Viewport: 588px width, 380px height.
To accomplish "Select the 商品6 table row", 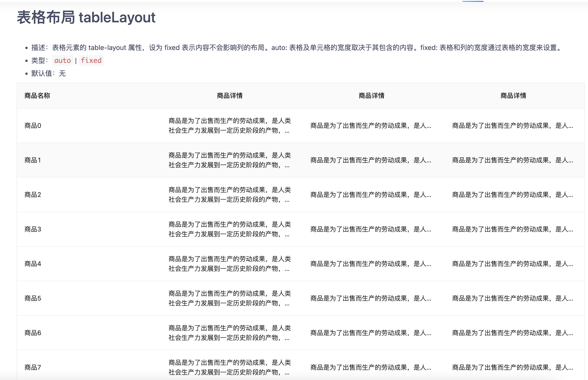I will coord(32,333).
